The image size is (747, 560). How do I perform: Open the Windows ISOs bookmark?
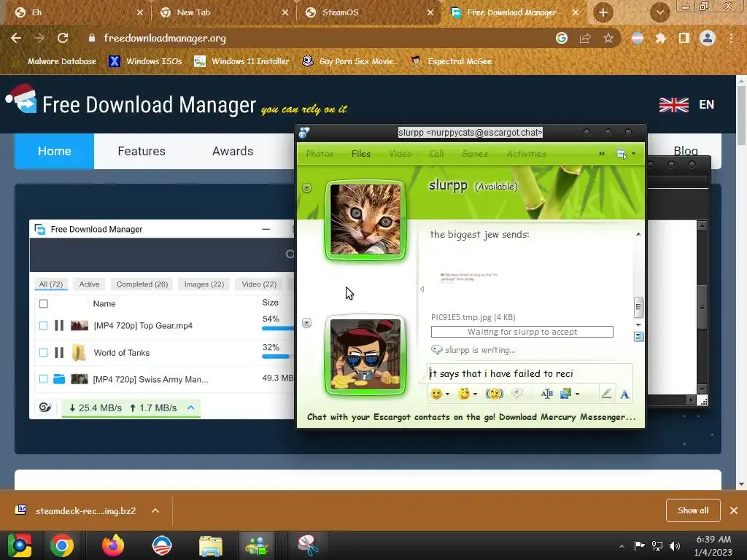coord(146,61)
